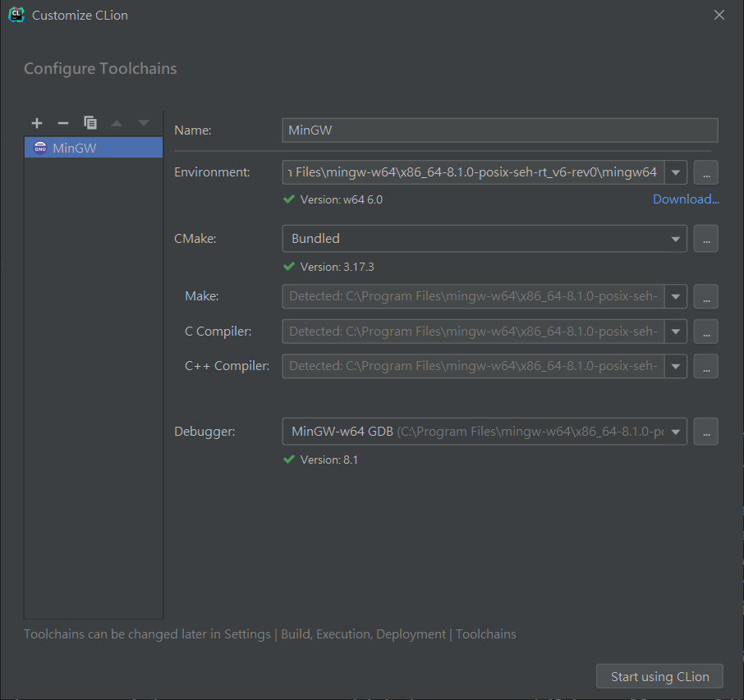Expand the C++ Compiler dropdown arrow
This screenshot has height=700, width=744.
click(676, 366)
